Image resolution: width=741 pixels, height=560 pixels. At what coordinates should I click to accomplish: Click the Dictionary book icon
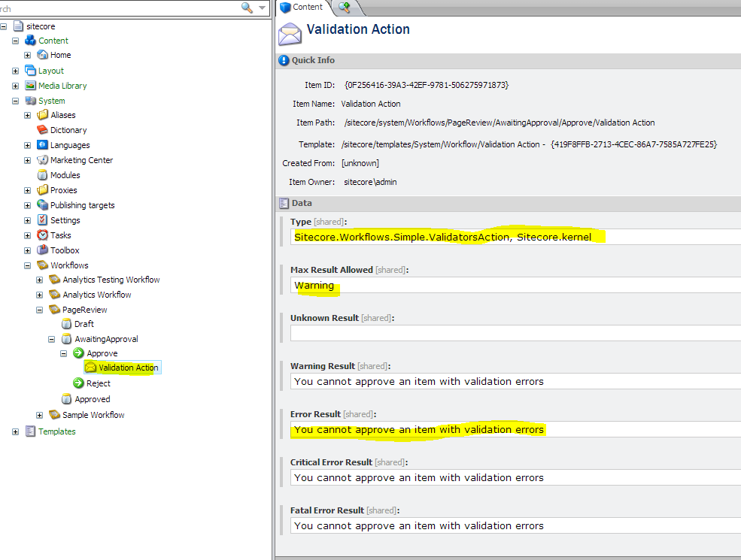tap(43, 130)
